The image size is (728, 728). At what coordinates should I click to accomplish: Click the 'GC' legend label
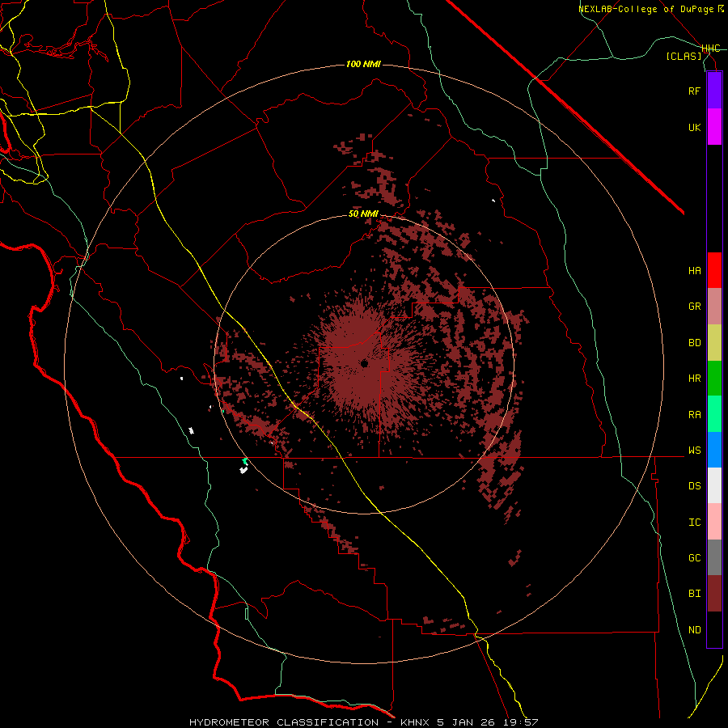(694, 558)
